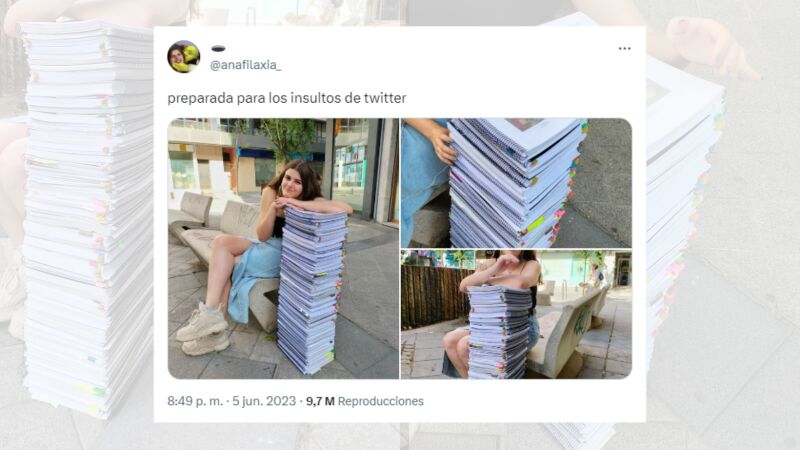
Task: Open the top-right close-up photo of stacked notes
Action: [516, 183]
